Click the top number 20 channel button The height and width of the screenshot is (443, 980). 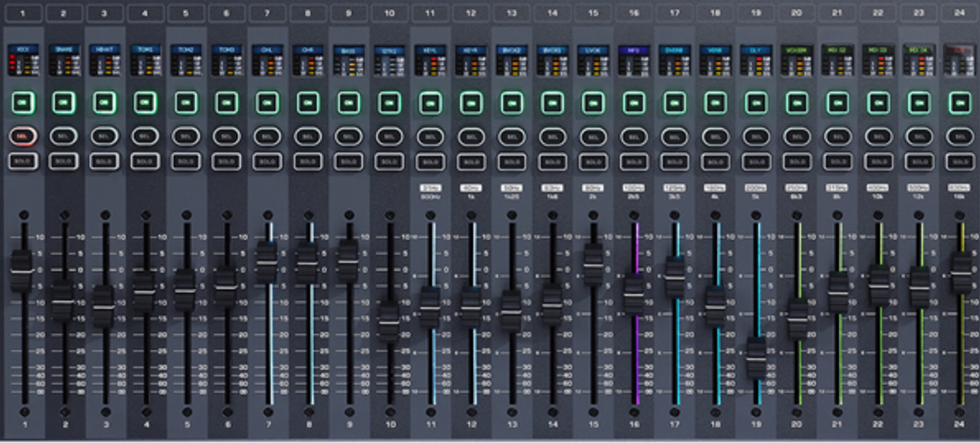797,13
